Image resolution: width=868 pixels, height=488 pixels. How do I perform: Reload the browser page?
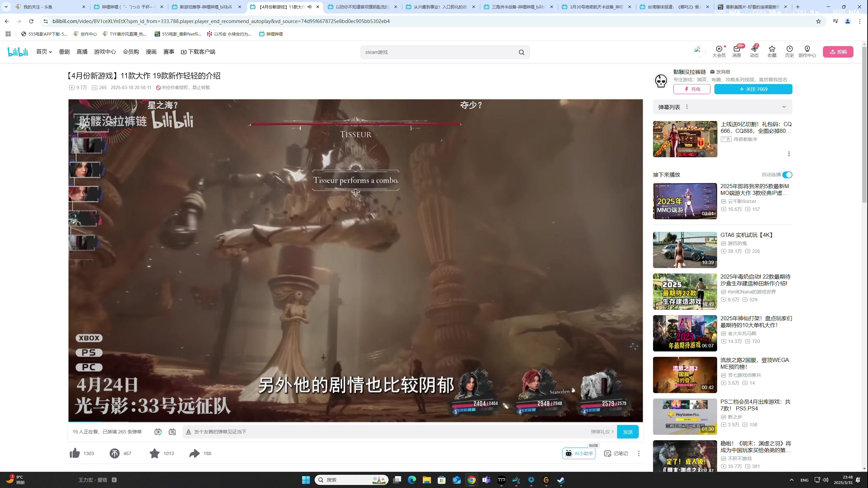coord(31,21)
